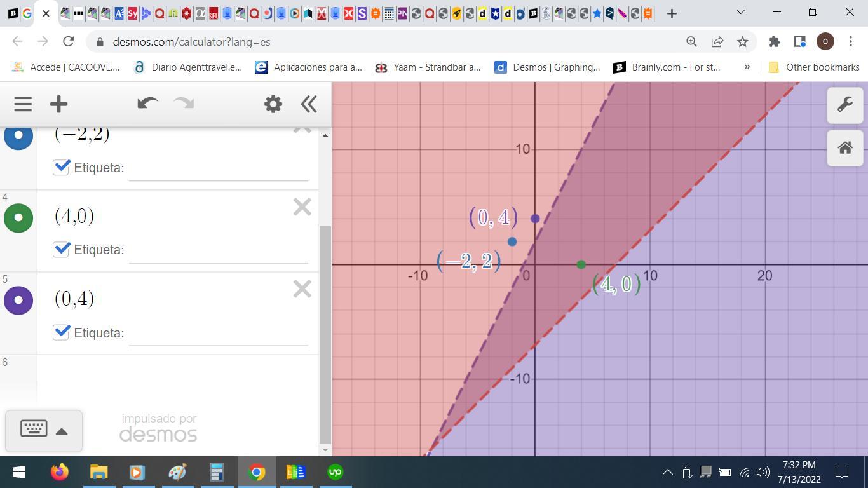Open the Desmos | Graphing bookmark
868x488 pixels.
547,67
